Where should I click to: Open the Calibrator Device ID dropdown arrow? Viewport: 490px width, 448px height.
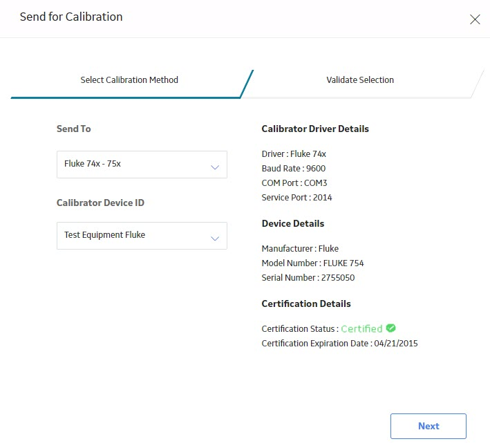click(x=215, y=239)
